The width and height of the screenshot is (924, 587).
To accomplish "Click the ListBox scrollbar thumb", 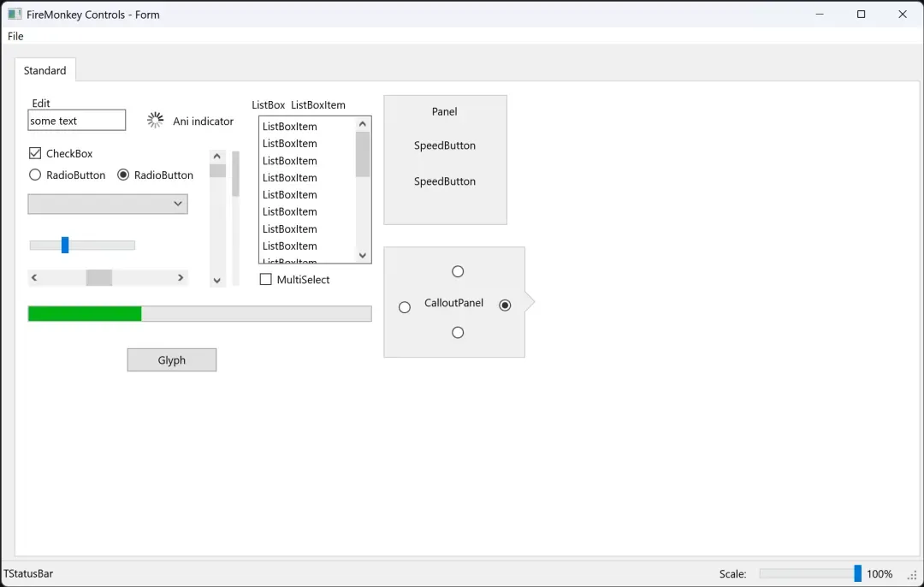I will (363, 154).
